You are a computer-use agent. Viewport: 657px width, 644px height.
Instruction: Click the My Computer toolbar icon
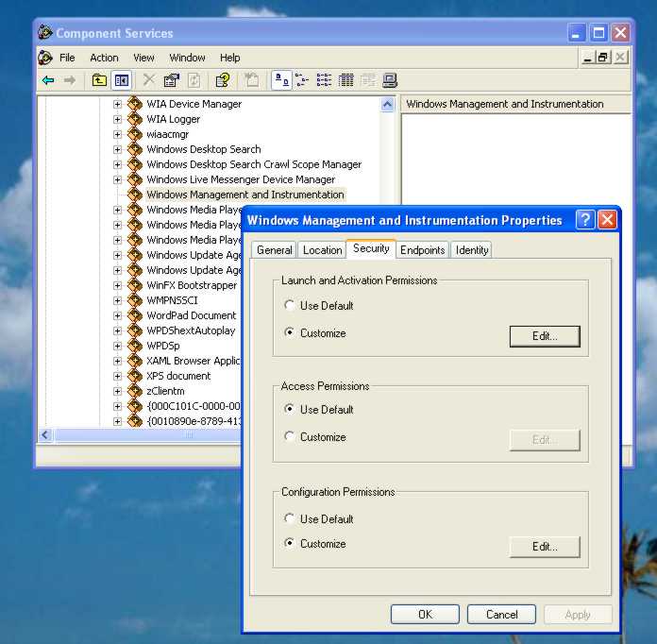tap(390, 80)
